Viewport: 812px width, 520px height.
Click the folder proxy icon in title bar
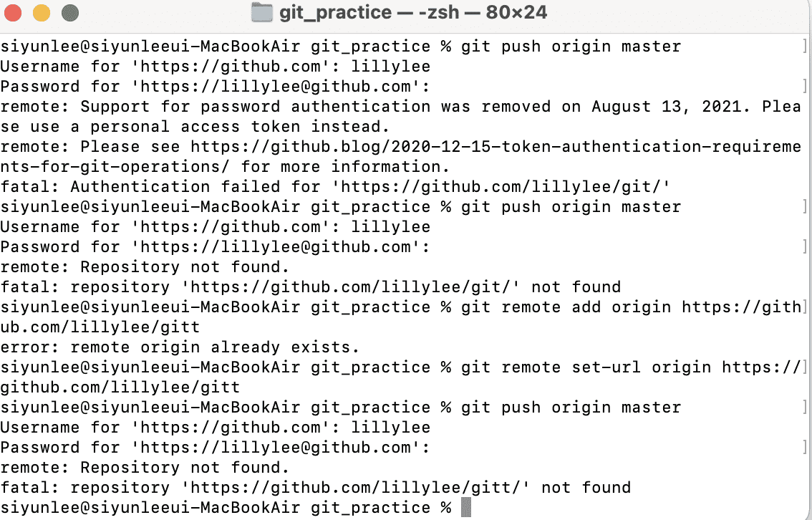click(x=262, y=13)
